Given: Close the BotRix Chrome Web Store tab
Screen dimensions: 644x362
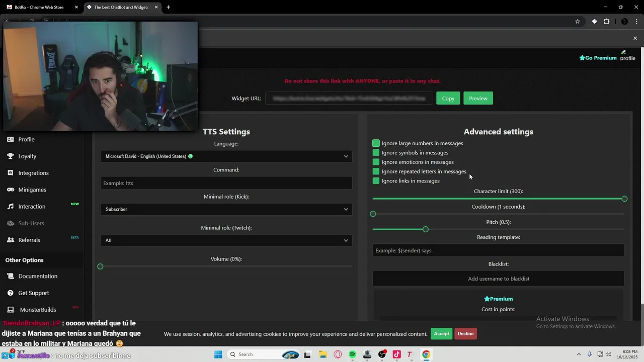Looking at the screenshot, I should pos(76,7).
